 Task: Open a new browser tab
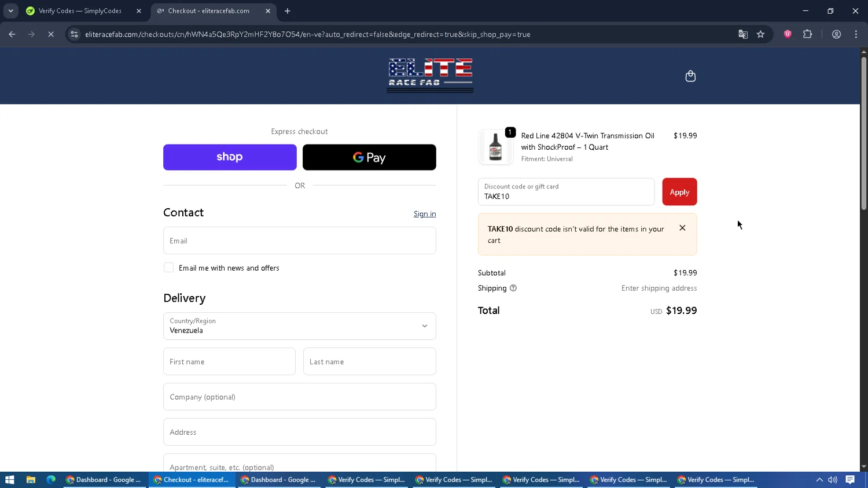[287, 11]
